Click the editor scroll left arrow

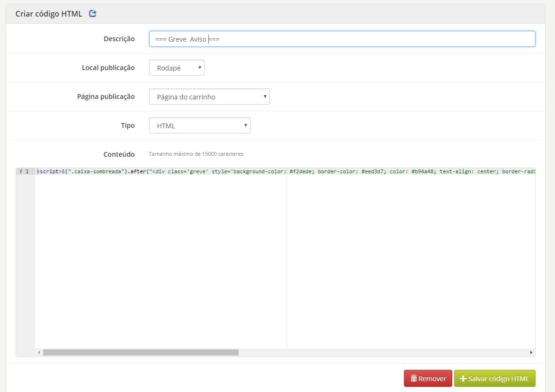pos(39,352)
